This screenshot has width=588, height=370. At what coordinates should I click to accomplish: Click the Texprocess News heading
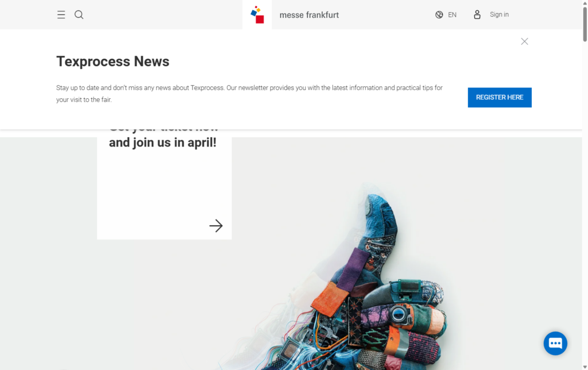(113, 61)
